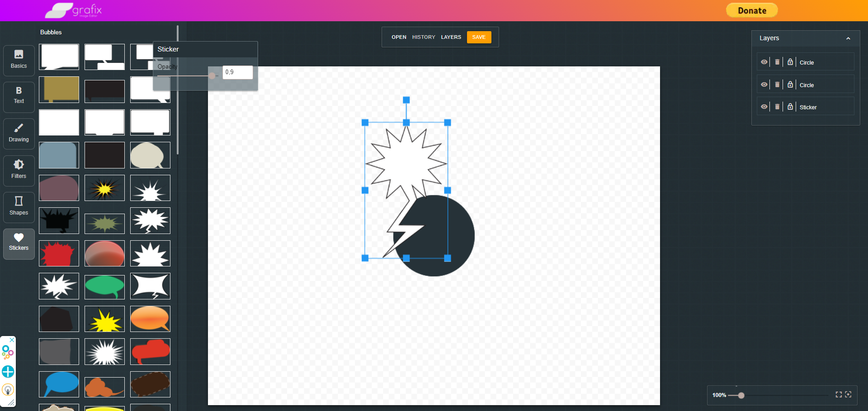
Task: Click the opacity value input field
Action: (238, 72)
